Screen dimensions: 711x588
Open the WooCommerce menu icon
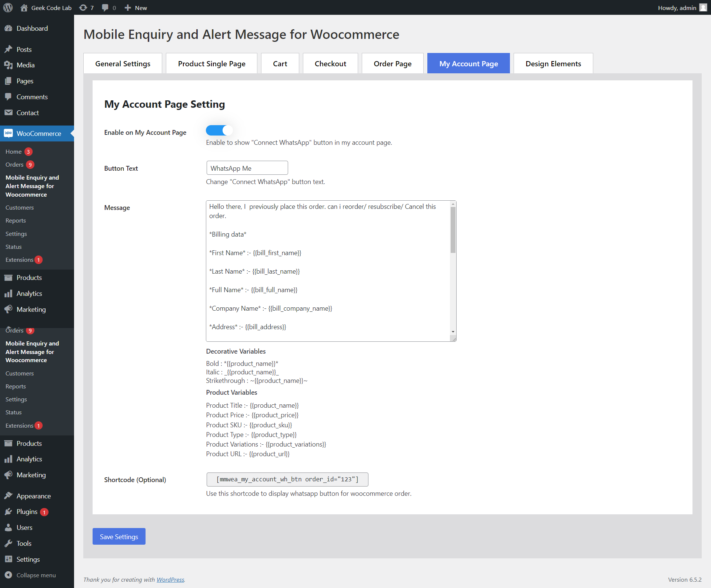tap(9, 133)
